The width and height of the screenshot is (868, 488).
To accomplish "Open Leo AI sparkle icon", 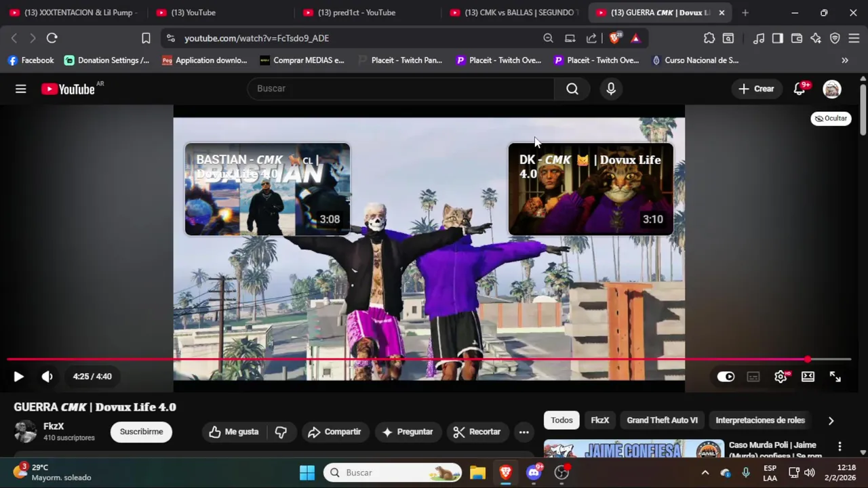I will [816, 39].
